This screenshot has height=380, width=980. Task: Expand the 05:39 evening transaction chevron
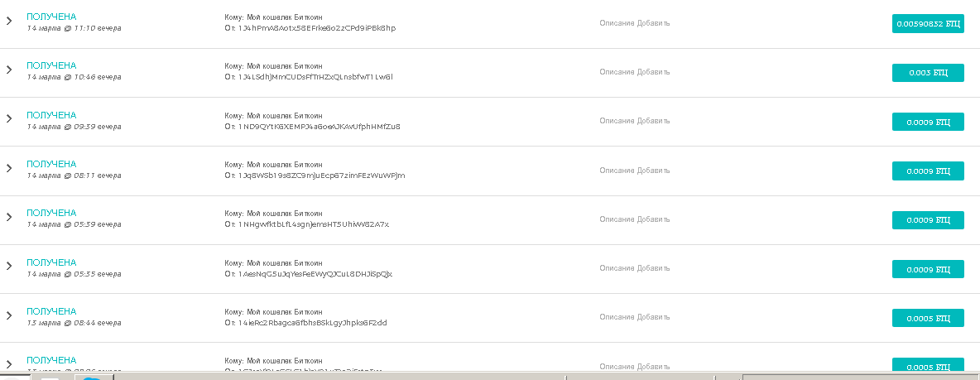pyautogui.click(x=9, y=217)
